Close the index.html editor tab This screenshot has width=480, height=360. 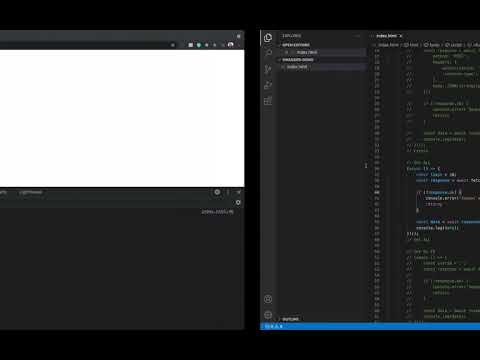click(401, 36)
